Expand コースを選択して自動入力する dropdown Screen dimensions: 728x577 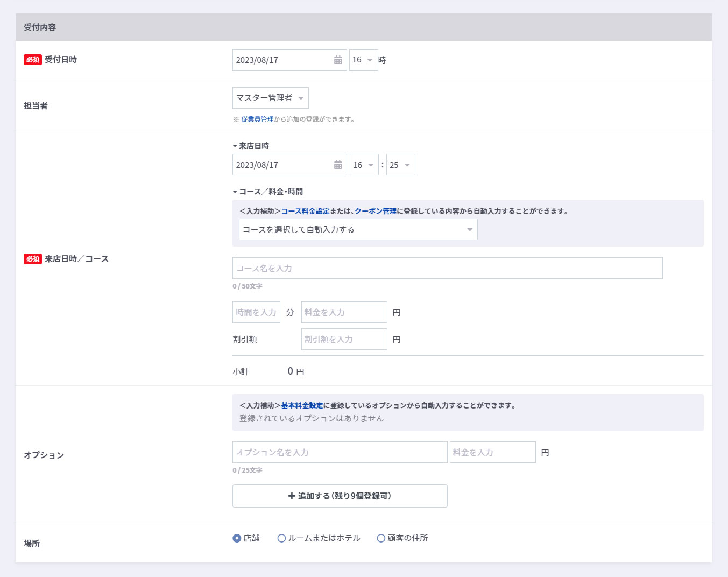pyautogui.click(x=358, y=230)
